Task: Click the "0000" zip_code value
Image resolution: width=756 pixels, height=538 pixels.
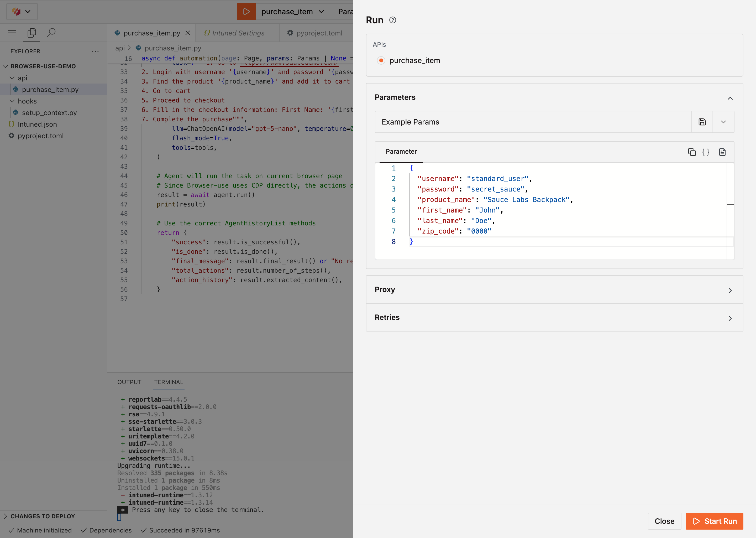Action: pos(479,231)
